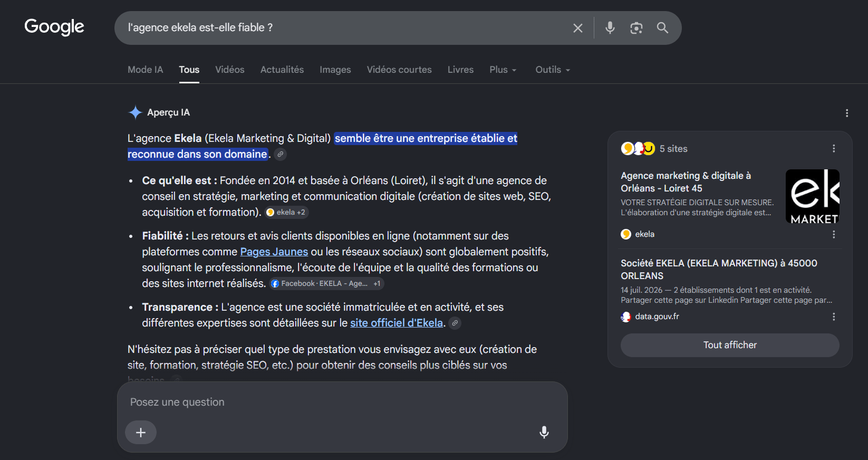The width and height of the screenshot is (868, 460).
Task: Follow the Pages Jaunes link
Action: (274, 252)
